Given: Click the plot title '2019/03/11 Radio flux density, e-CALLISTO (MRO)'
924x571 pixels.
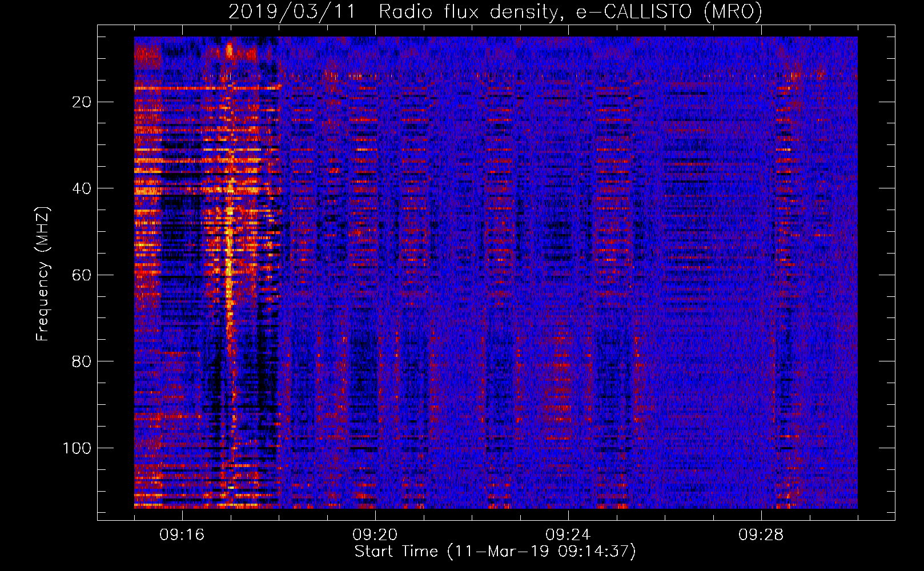Looking at the screenshot, I should click(495, 11).
